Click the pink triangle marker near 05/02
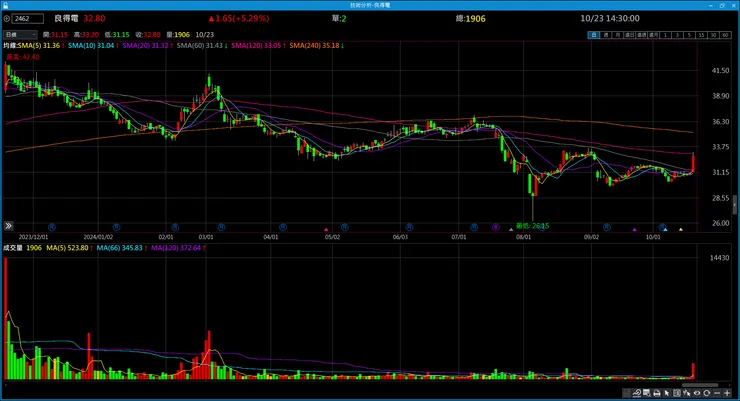The image size is (740, 401). click(x=326, y=230)
